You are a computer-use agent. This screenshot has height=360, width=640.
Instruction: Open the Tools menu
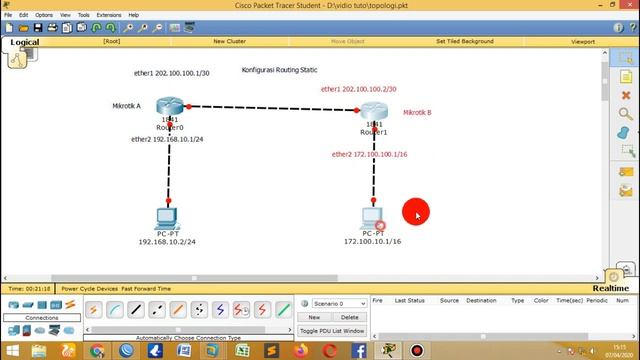click(84, 15)
